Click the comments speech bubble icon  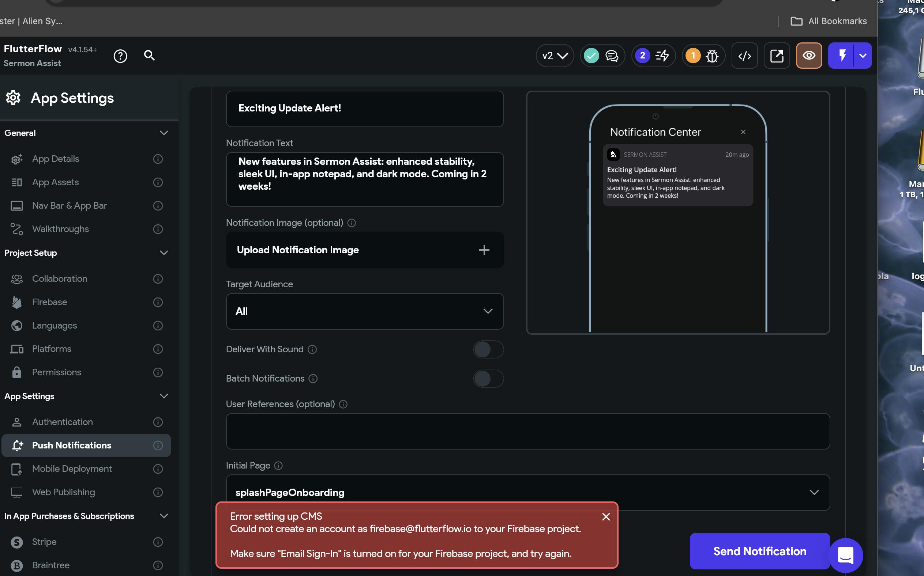coord(612,56)
